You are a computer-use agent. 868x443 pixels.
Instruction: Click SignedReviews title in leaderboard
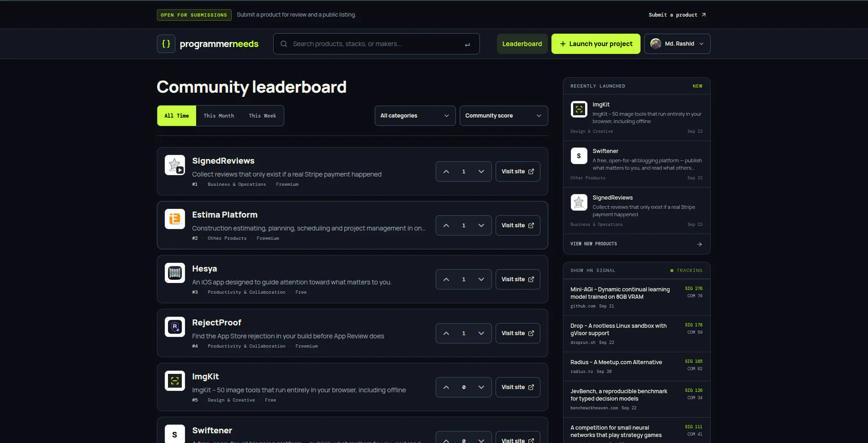[223, 161]
